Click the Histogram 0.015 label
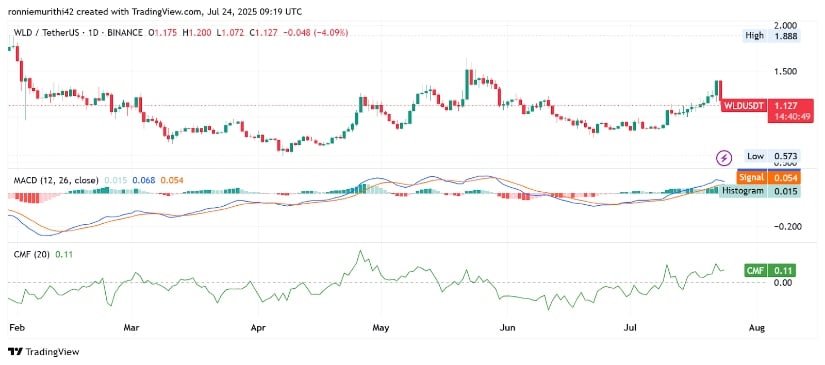 point(760,191)
